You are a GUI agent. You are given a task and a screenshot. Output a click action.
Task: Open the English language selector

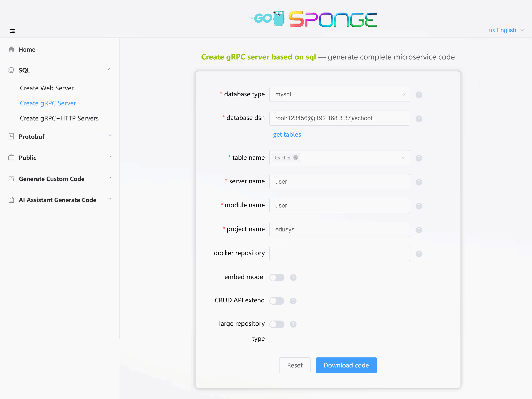506,30
